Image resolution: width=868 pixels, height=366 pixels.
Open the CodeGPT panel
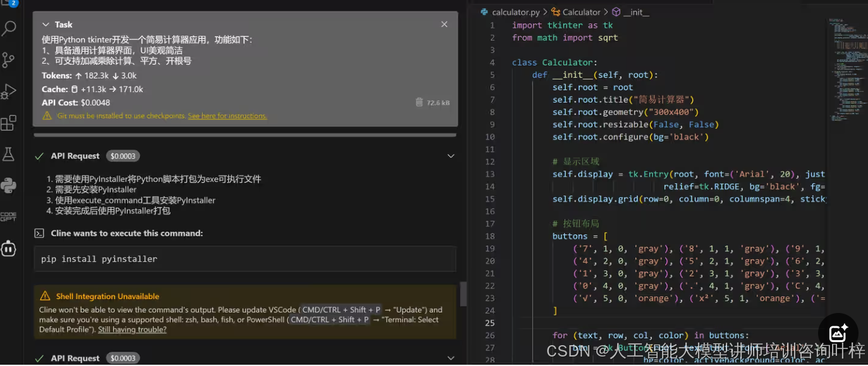(9, 216)
